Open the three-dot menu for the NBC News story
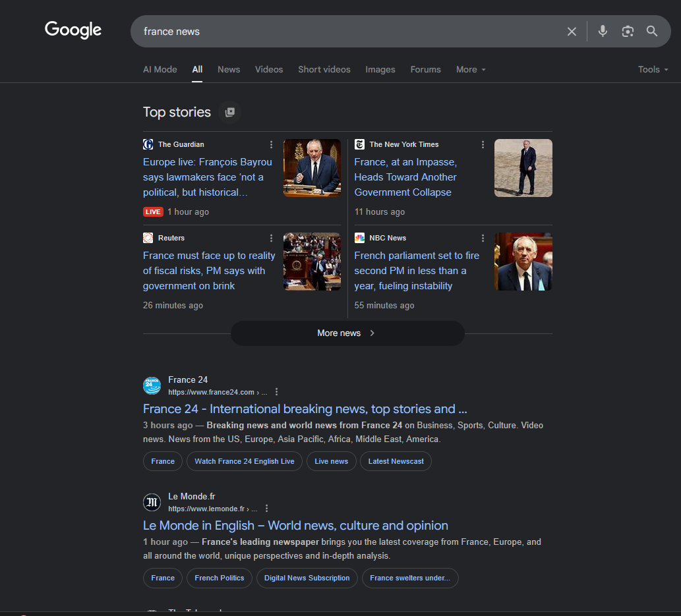 coord(483,238)
